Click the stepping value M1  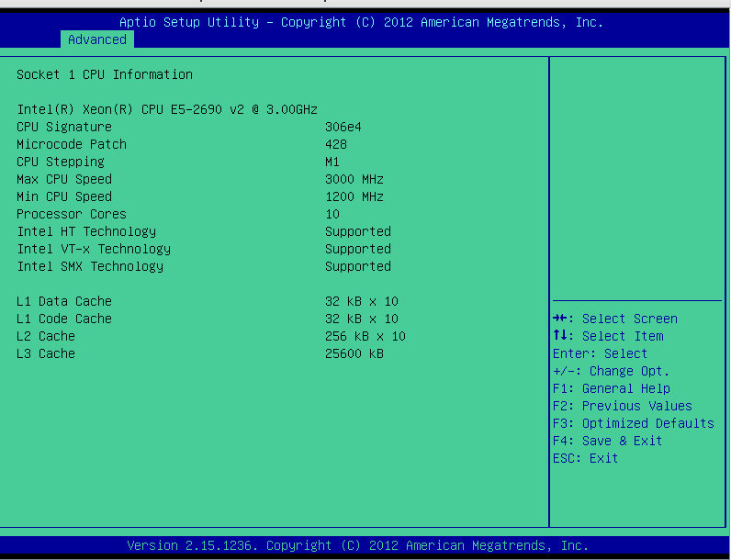[x=332, y=162]
